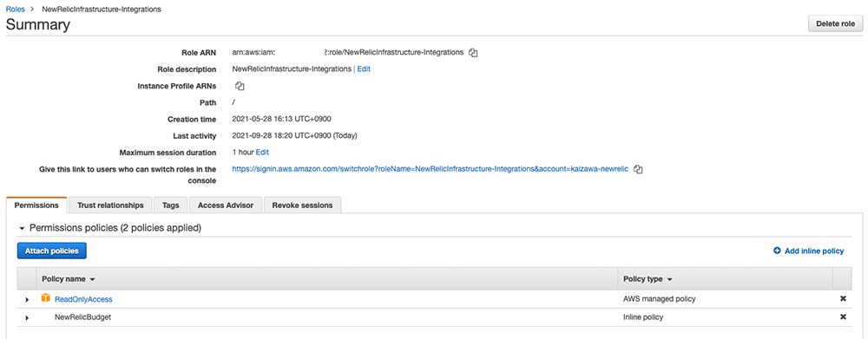Collapse the Permissions policies section

point(23,228)
